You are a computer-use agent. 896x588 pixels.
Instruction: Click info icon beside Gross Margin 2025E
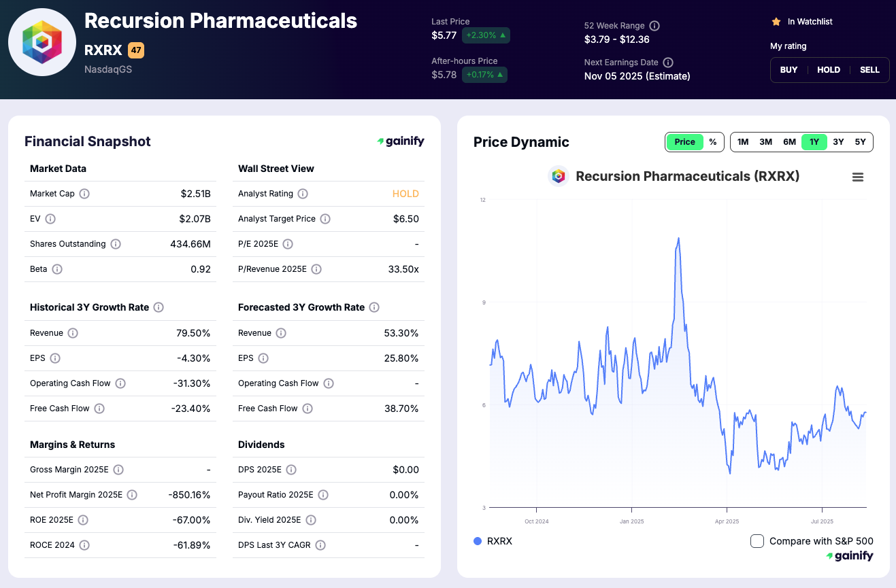(x=118, y=470)
